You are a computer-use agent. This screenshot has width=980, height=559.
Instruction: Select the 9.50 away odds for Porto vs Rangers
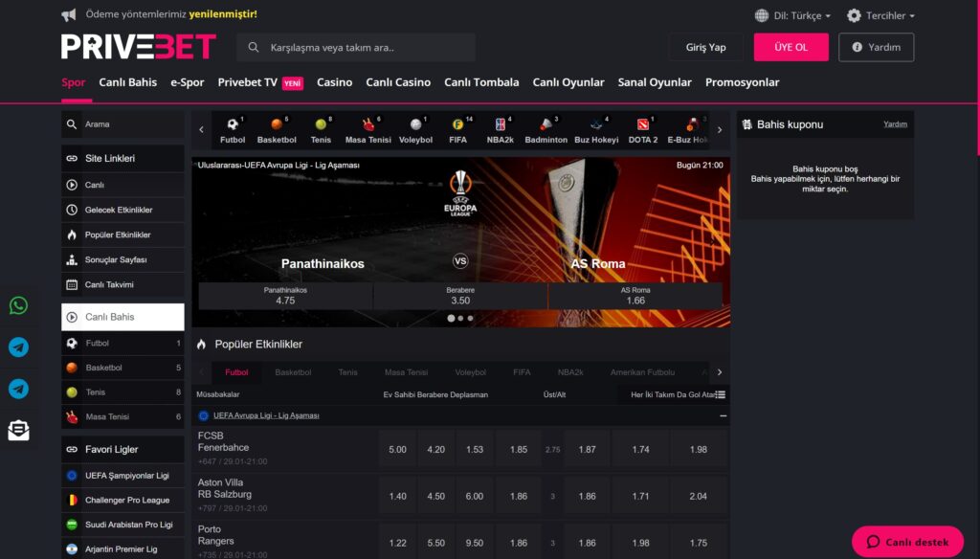click(x=475, y=544)
